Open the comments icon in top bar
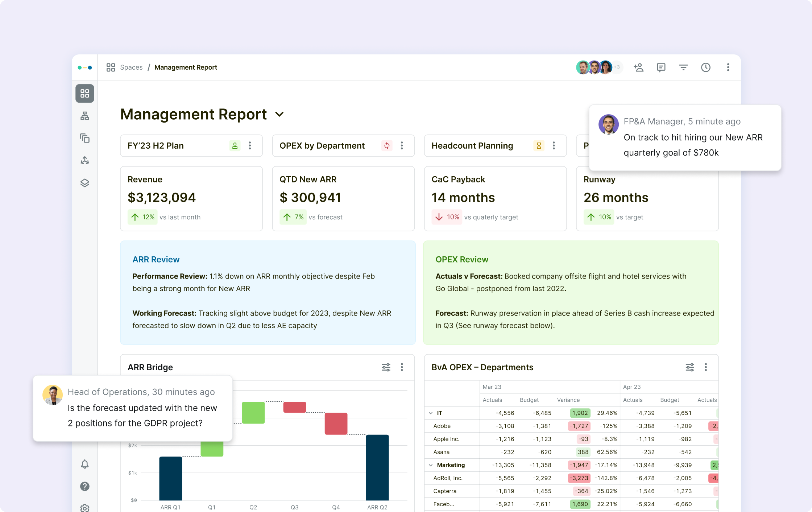This screenshot has height=512, width=812. coord(661,67)
